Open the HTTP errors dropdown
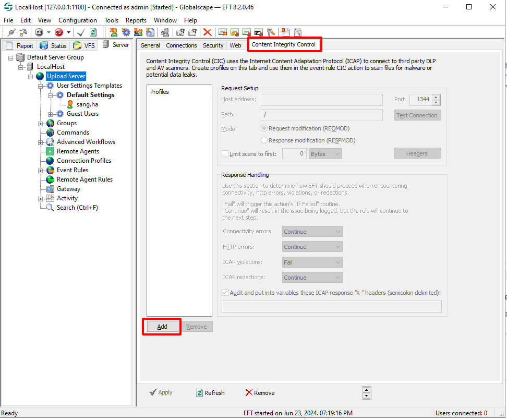This screenshot has width=507, height=420. 312,247
